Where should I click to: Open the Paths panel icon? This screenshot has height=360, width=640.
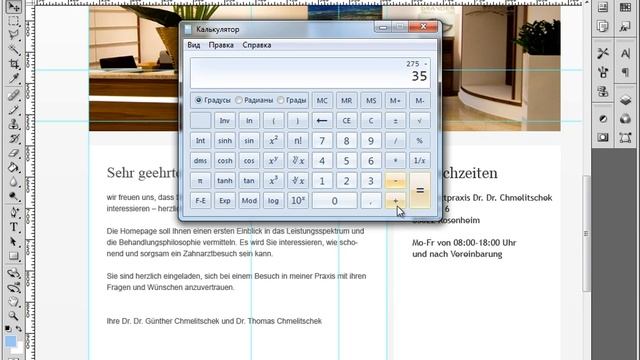coord(625,138)
